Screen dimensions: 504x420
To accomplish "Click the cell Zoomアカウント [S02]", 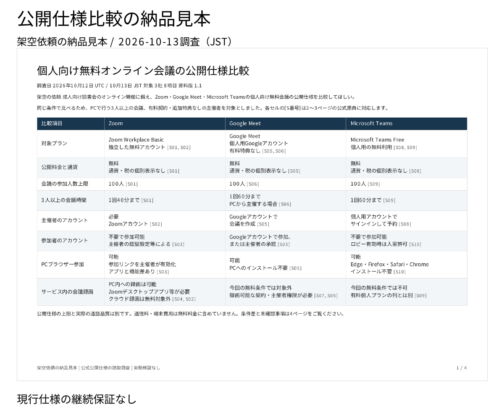I will click(x=165, y=220).
